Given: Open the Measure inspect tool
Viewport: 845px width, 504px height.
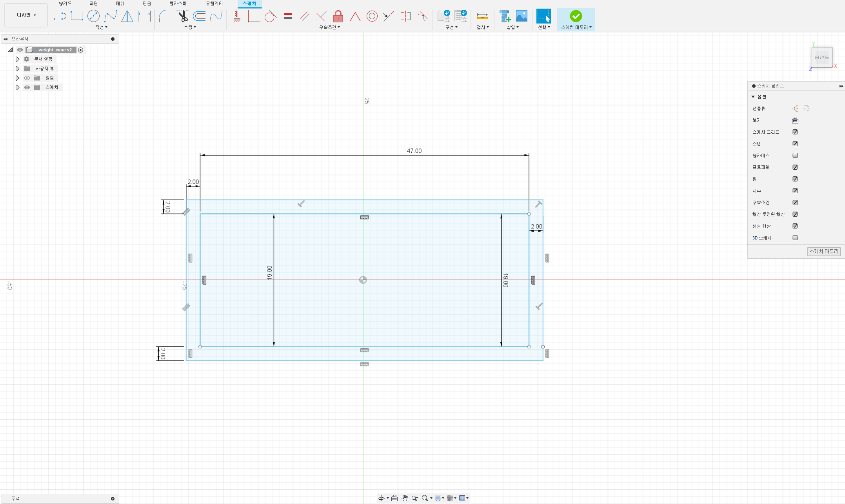Looking at the screenshot, I should [482, 16].
